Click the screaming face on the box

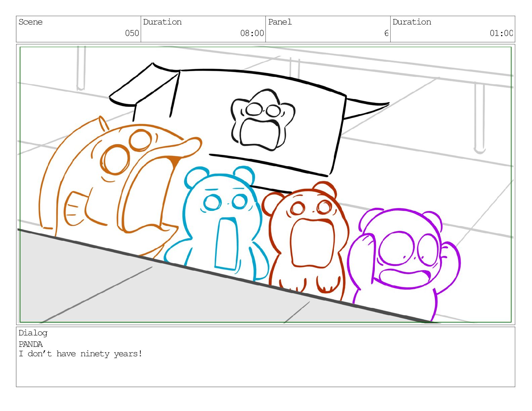pyautogui.click(x=263, y=119)
